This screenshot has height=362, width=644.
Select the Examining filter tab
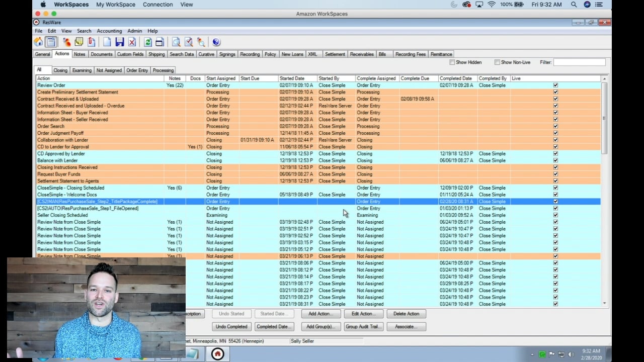click(x=82, y=70)
